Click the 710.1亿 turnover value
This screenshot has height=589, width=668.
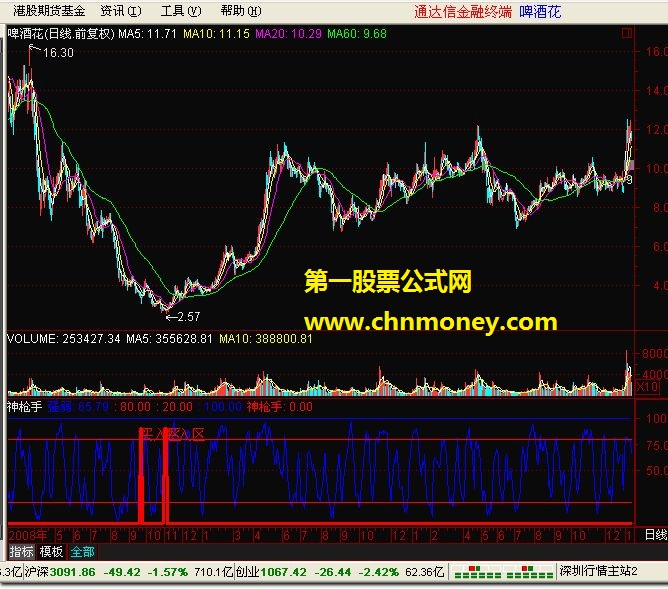pos(213,572)
